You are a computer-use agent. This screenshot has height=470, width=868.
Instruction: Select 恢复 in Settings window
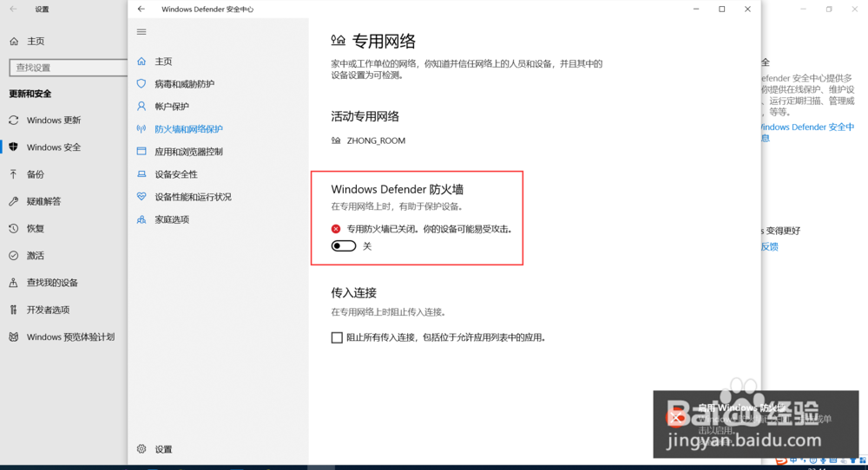(x=36, y=228)
